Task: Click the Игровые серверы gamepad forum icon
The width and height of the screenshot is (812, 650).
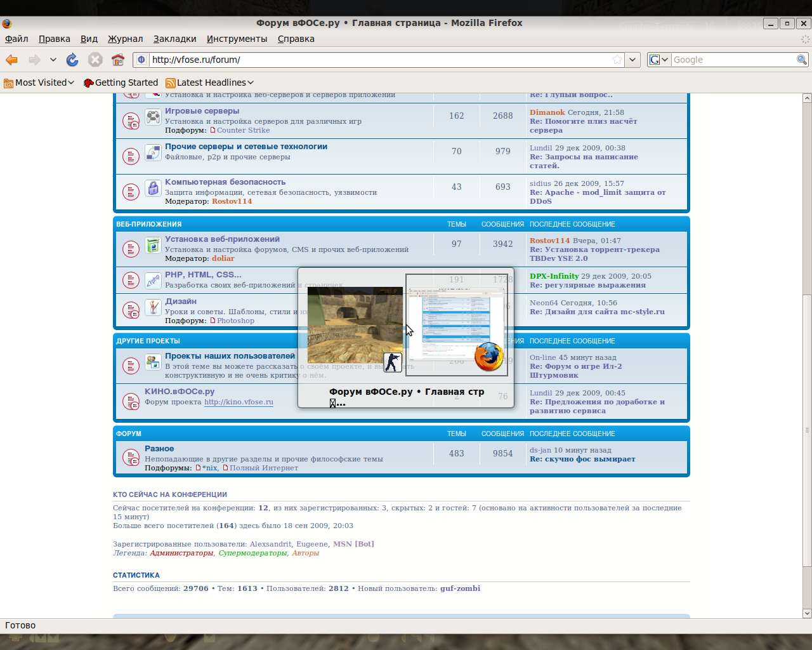Action: point(153,117)
